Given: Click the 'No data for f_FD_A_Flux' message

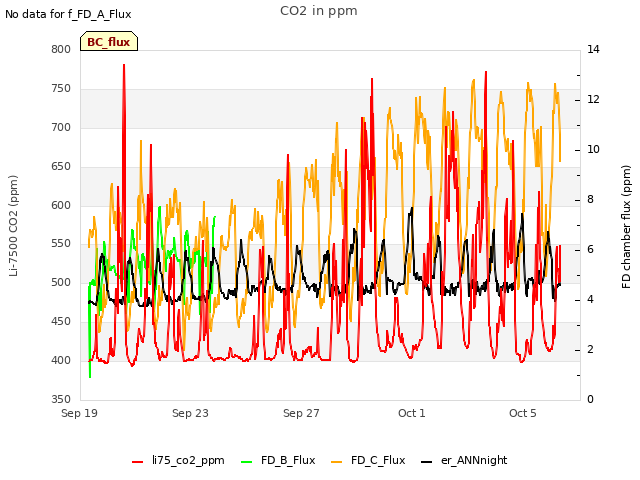Looking at the screenshot, I should (68, 14).
